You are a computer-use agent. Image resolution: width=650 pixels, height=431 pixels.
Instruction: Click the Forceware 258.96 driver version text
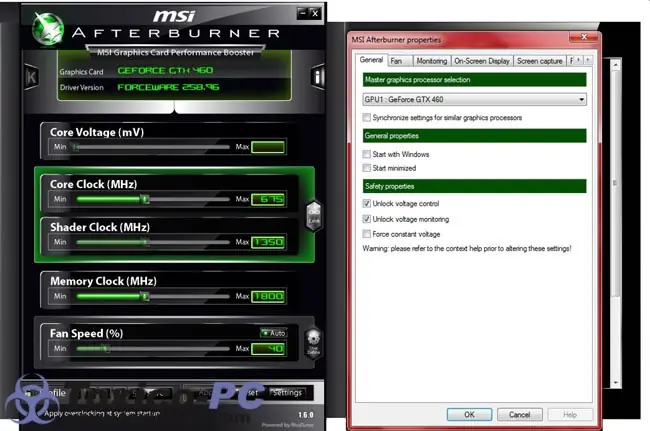tap(168, 87)
